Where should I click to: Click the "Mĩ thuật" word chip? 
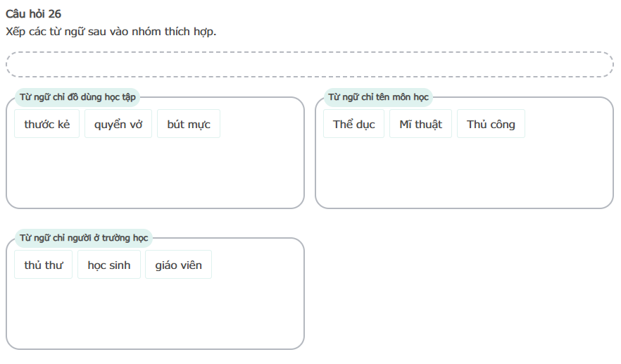pyautogui.click(x=420, y=124)
